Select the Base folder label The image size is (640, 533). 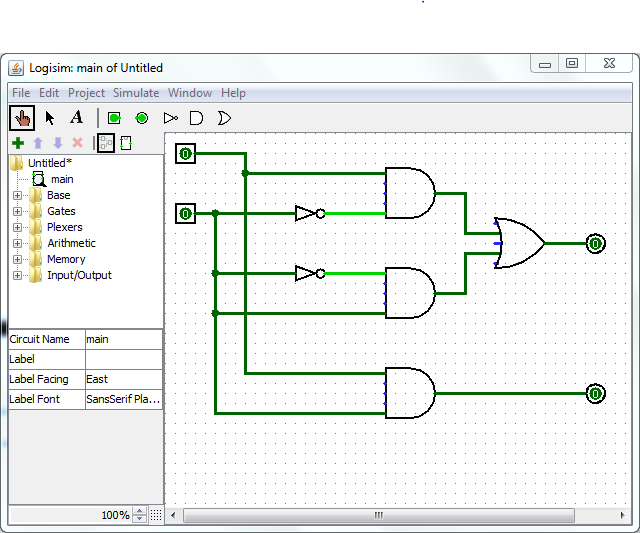point(58,195)
